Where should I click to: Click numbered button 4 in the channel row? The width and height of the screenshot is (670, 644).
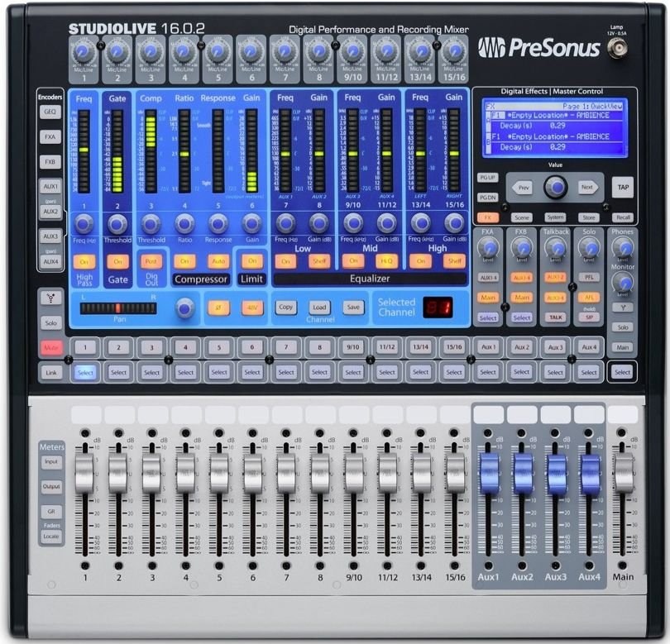point(185,347)
